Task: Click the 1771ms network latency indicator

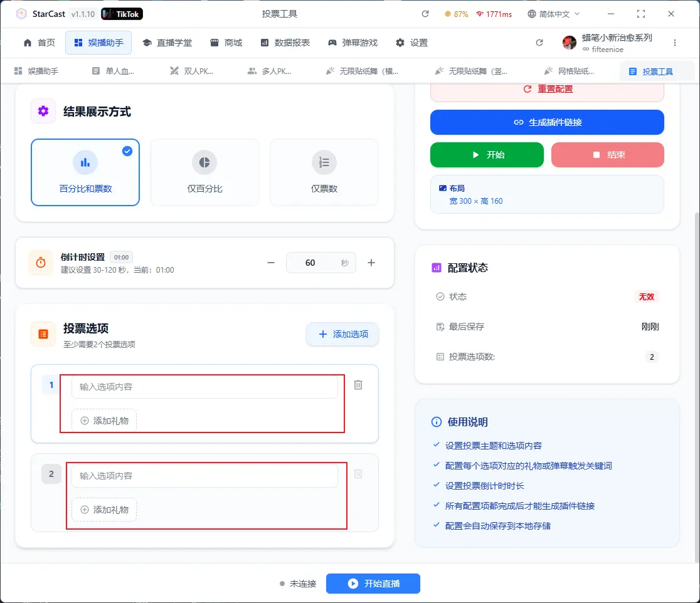Action: coord(494,14)
